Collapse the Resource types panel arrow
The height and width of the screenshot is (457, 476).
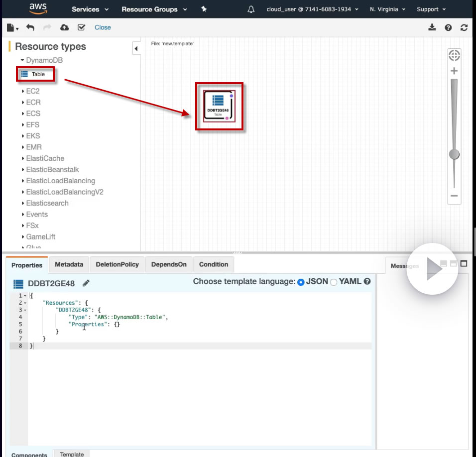click(136, 49)
